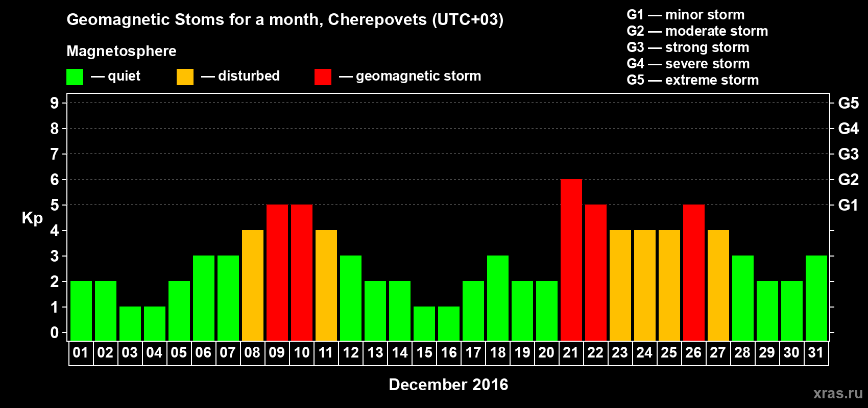
Task: Click the Kp axis value 7
Action: tap(55, 154)
